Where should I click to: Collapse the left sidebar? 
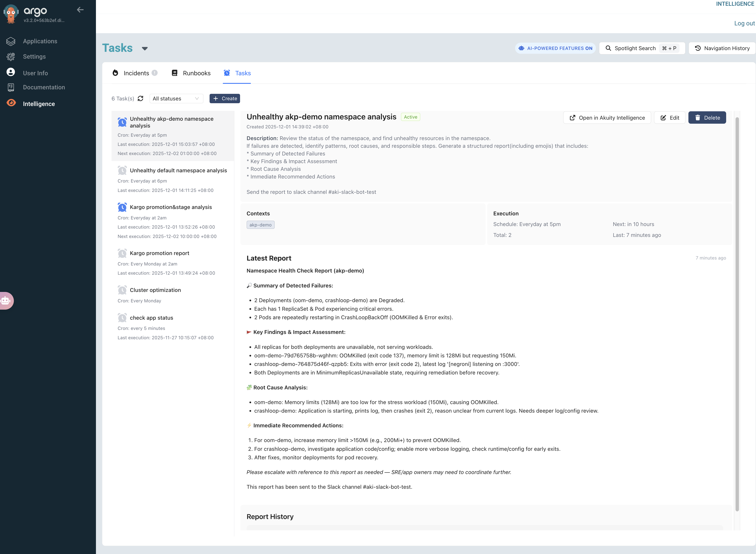click(x=80, y=10)
